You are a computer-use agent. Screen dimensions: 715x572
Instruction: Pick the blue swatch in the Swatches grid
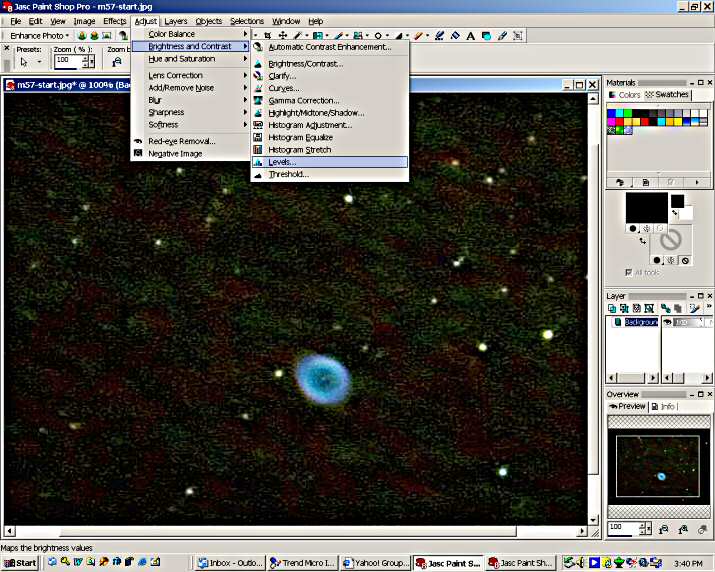(x=611, y=114)
